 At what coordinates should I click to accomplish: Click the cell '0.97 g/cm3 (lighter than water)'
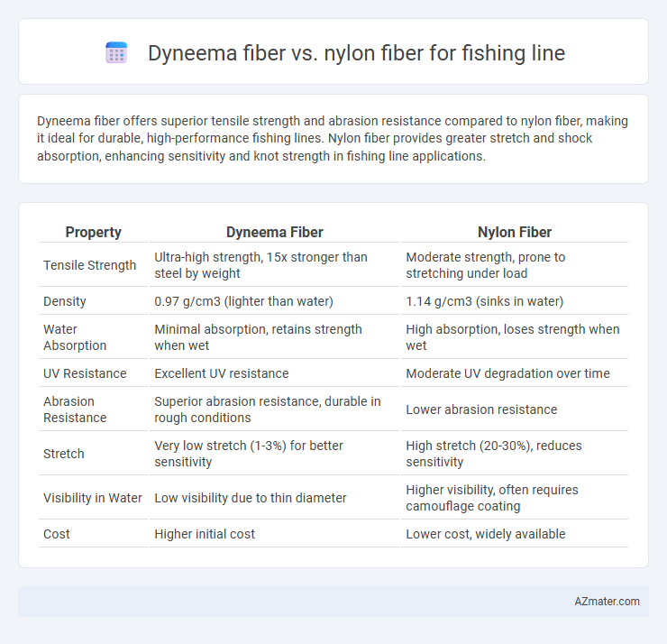pos(274,301)
